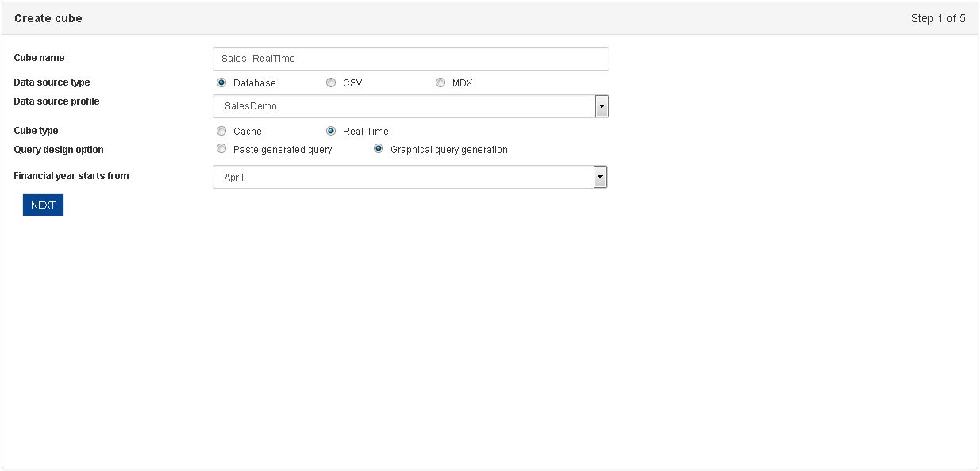Select the Real-Time cube type option
The width and height of the screenshot is (980, 471).
point(331,131)
